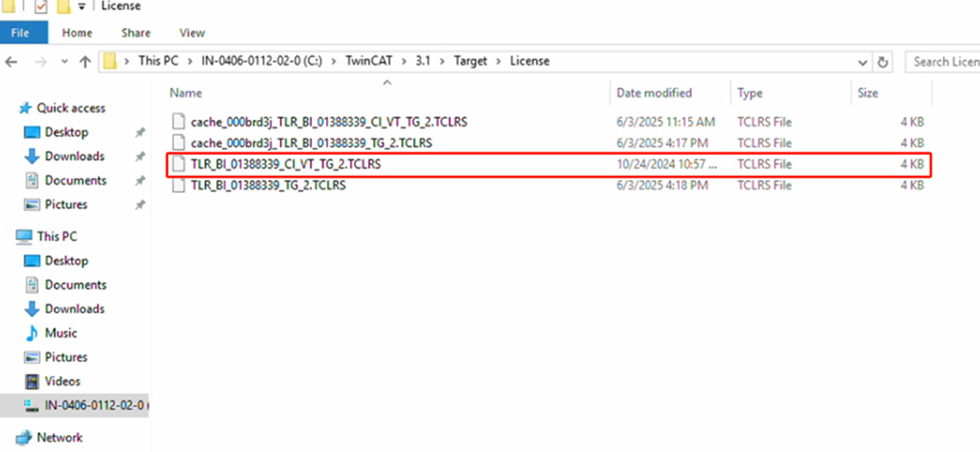The width and height of the screenshot is (980, 452).
Task: Click file icon of cache_000brd3j_TLR_BI_01388339_TG_2.TCLRS
Action: click(179, 143)
